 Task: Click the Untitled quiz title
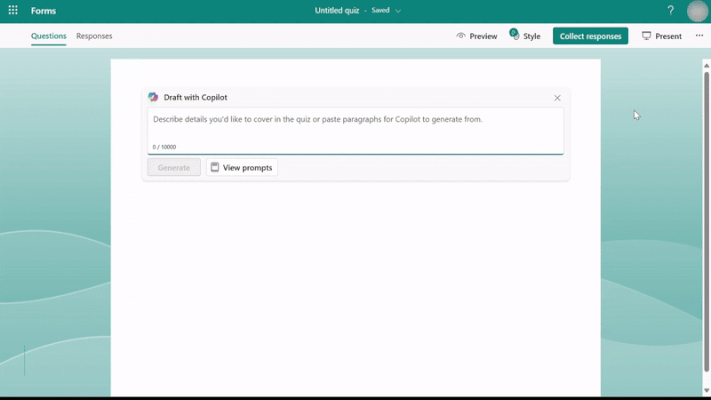tap(337, 10)
